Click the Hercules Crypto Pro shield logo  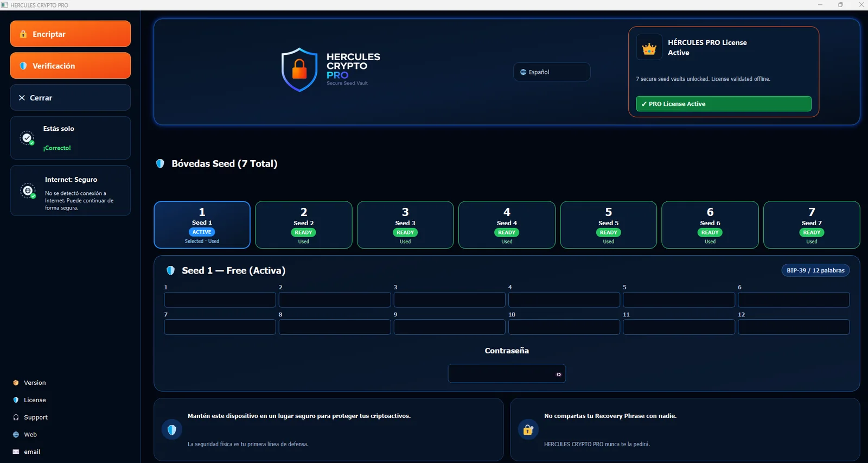tap(299, 69)
